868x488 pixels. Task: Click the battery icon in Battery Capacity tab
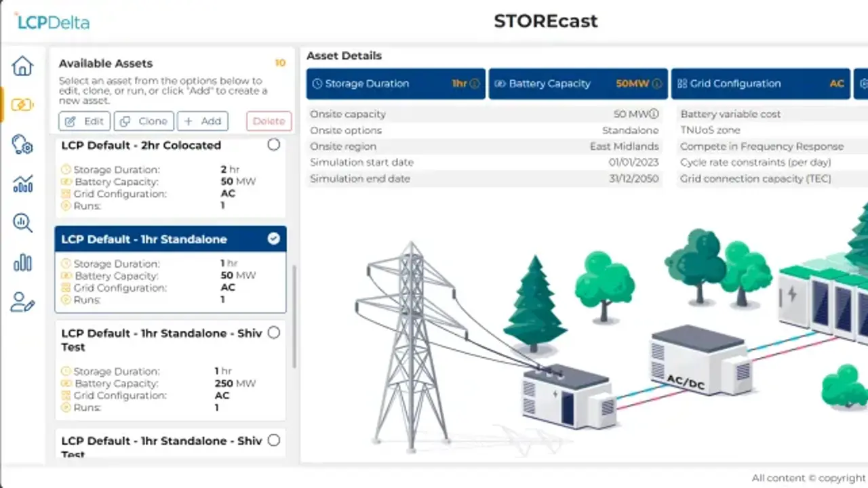click(x=500, y=84)
